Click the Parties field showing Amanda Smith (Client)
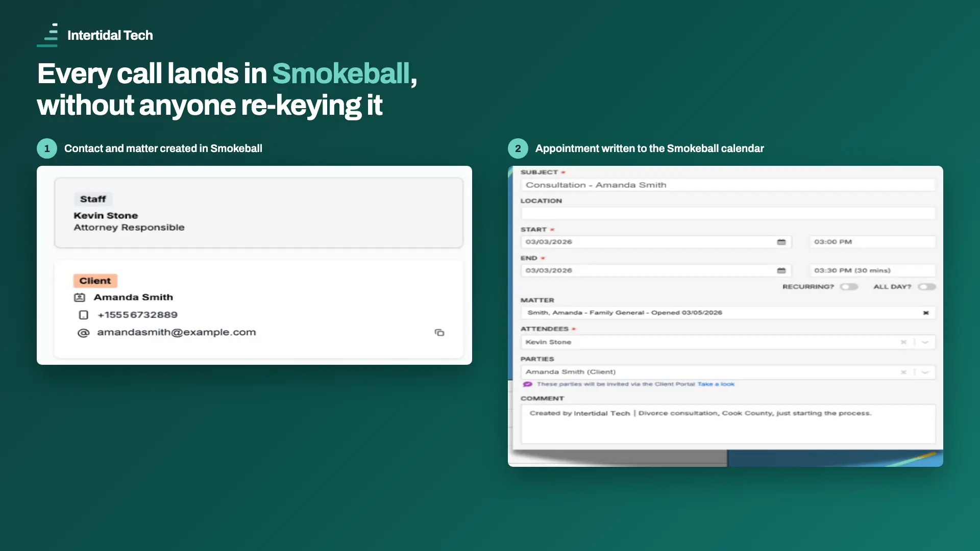 click(728, 372)
